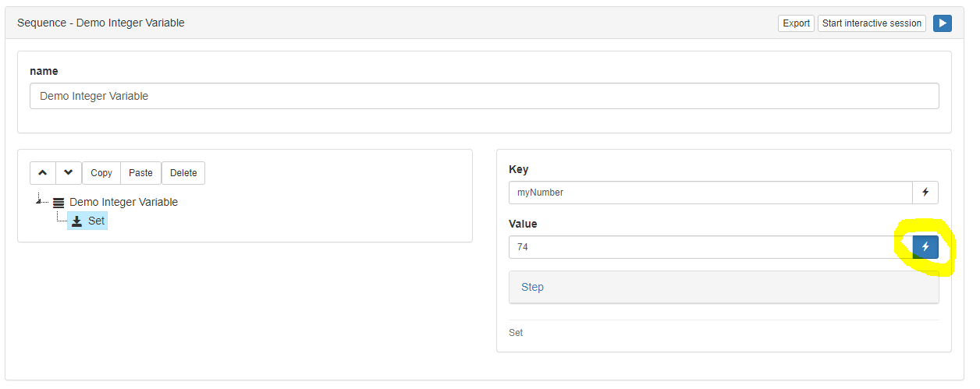Screen dimensions: 980x389
Task: Click the stacked-lines icon of Demo Integer Variable
Action: click(x=59, y=203)
